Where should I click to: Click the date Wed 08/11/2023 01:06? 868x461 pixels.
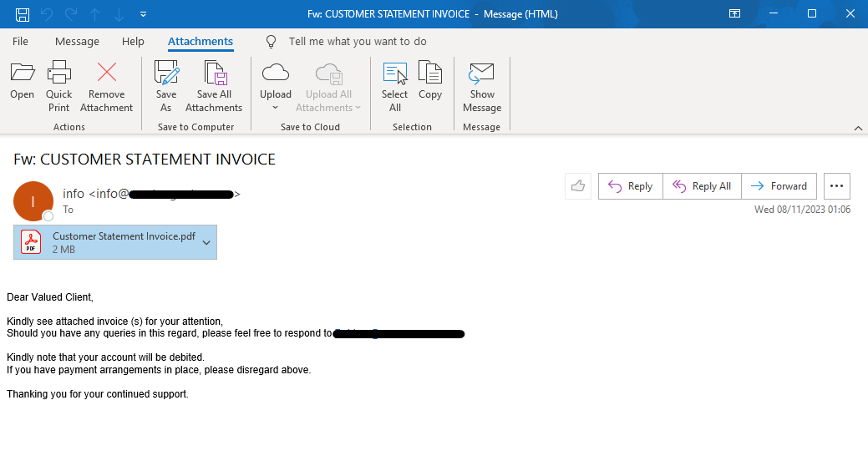(802, 210)
